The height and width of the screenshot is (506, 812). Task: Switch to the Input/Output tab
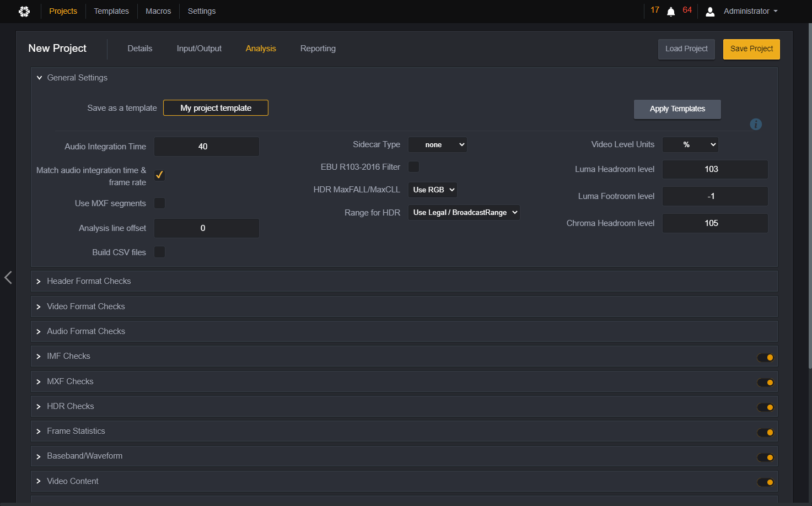coord(199,49)
